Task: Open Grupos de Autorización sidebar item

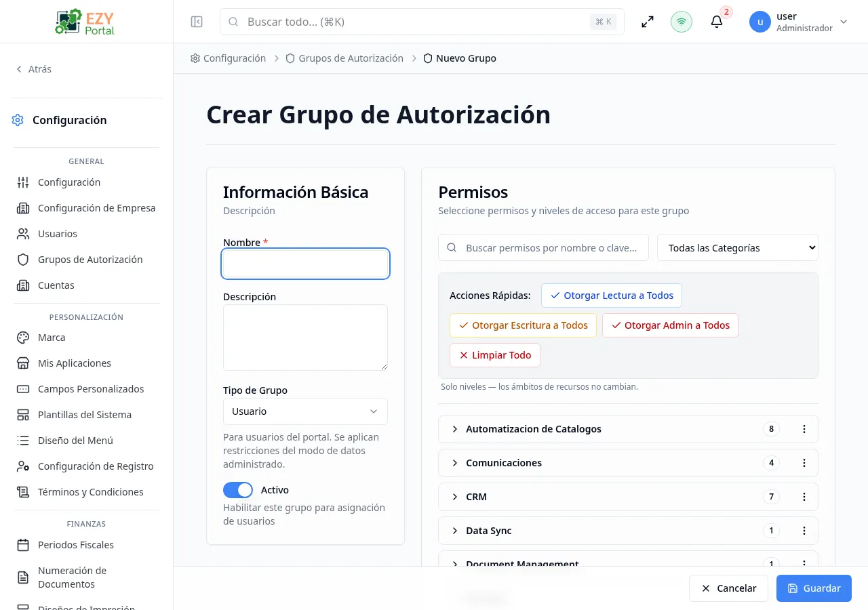Action: [x=87, y=260]
